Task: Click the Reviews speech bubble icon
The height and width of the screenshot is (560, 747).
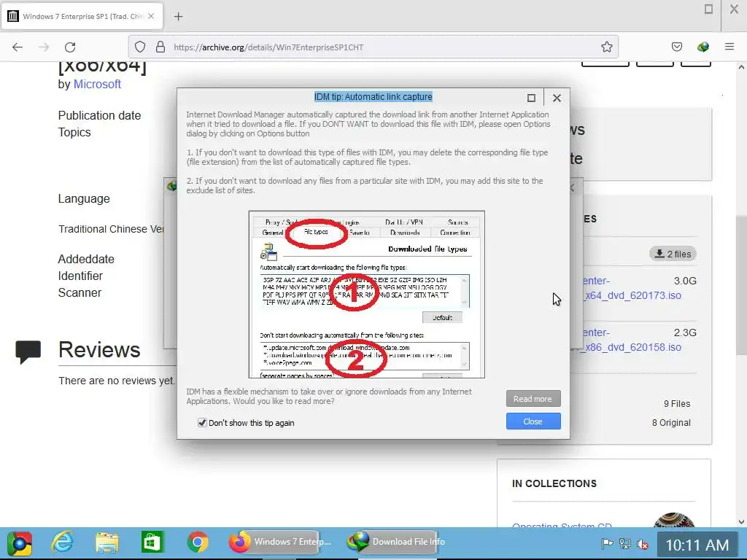Action: pos(28,352)
